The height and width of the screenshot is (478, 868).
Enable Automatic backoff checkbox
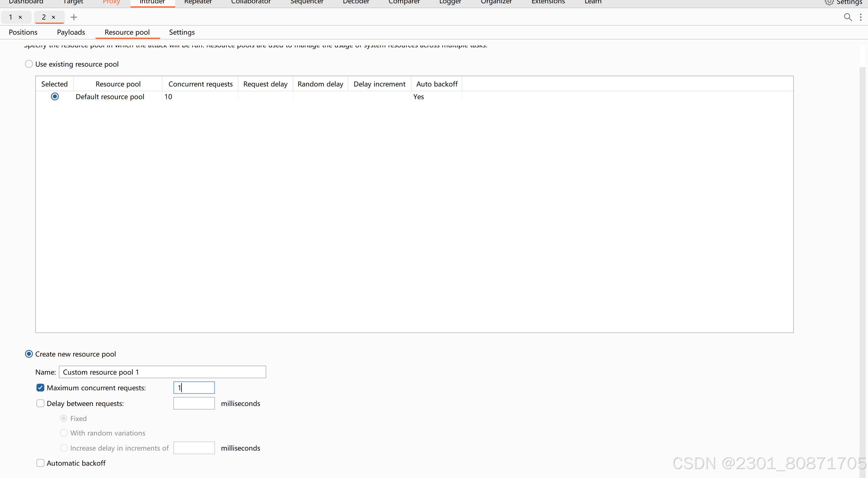tap(40, 463)
